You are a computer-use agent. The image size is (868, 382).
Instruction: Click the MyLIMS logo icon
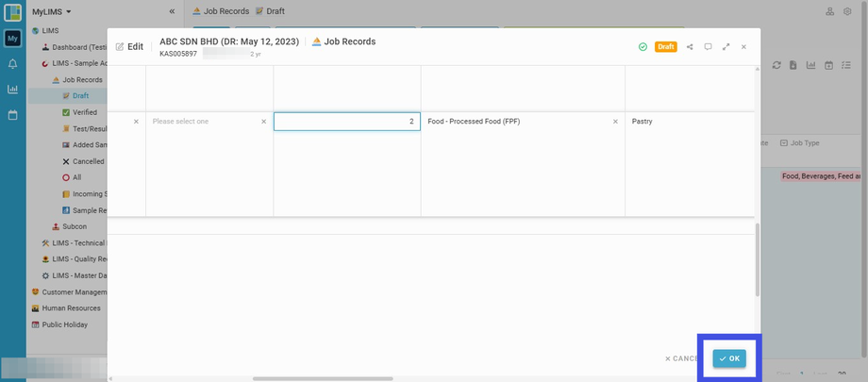pyautogui.click(x=12, y=12)
